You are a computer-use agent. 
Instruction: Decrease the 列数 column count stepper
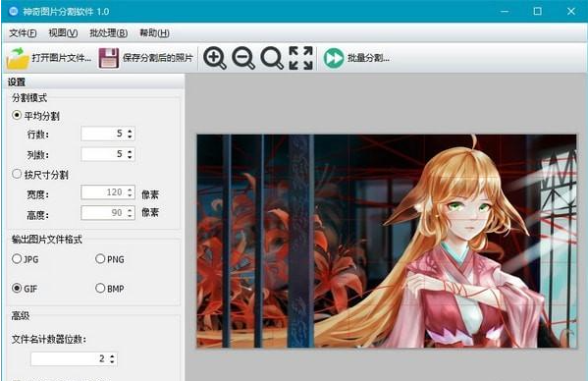click(x=130, y=157)
